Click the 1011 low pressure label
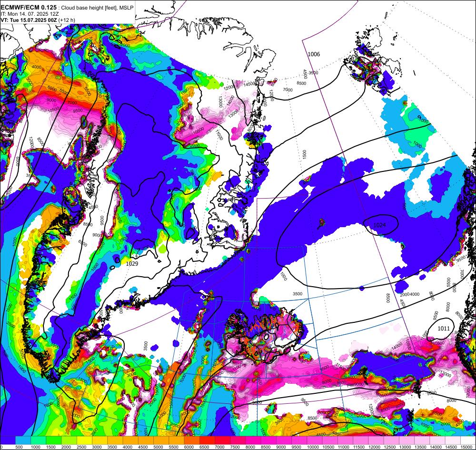Viewport: 476px width, 450px height. (x=444, y=328)
